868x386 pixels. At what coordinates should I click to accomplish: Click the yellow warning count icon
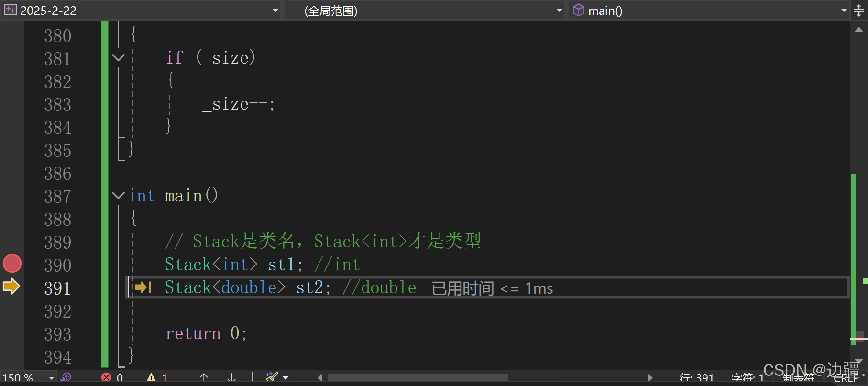[x=151, y=378]
